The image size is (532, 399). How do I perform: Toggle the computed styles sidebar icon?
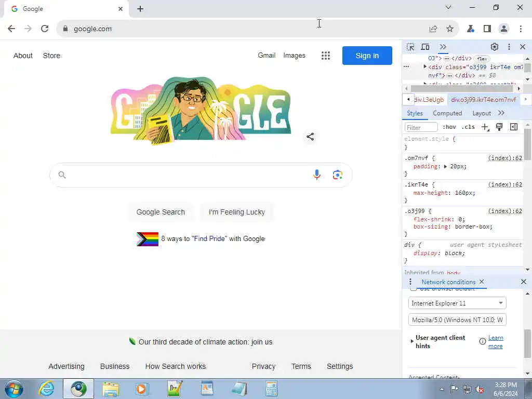point(514,127)
